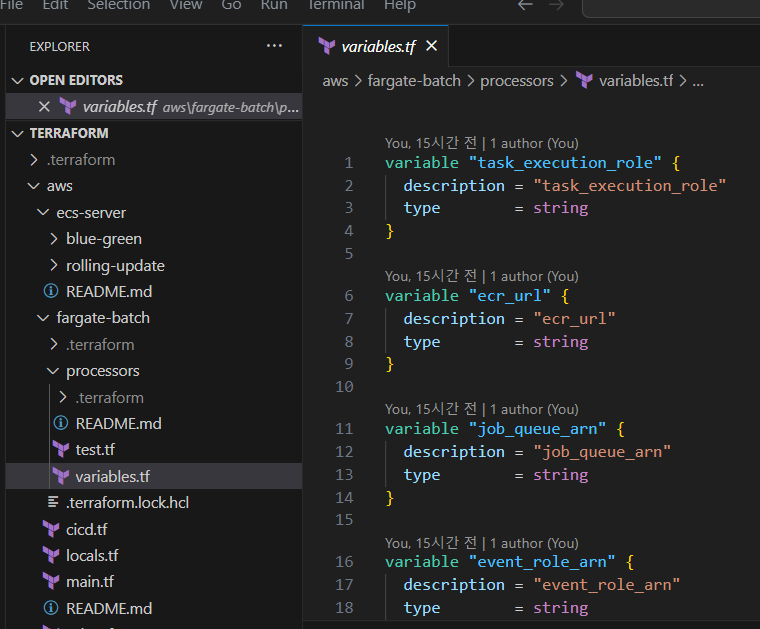Screen dimensions: 760x629
Task: Click the Explorer more actions ellipsis
Action: [274, 46]
